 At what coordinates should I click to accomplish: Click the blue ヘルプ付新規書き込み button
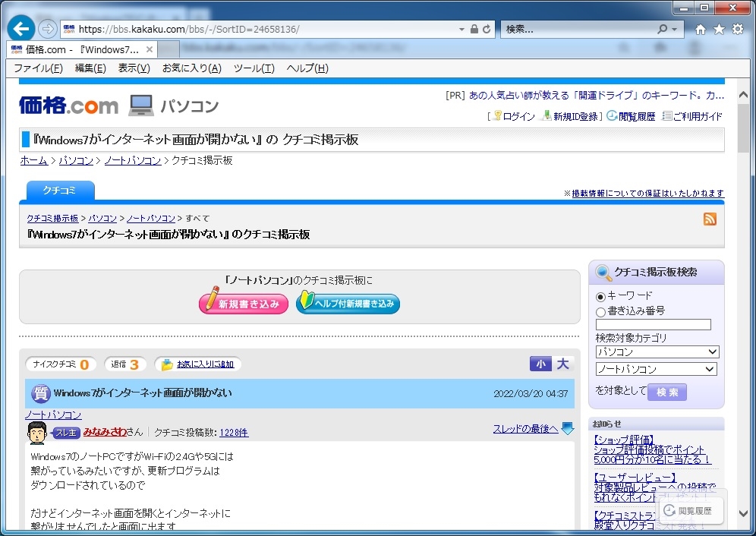coord(348,303)
